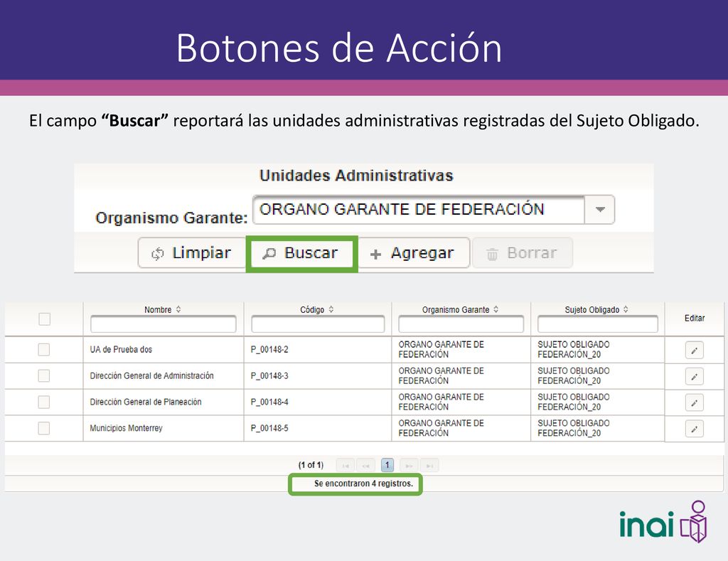Check the Municipios Monterrey row checkbox
Screen dimensions: 728x561
click(44, 428)
